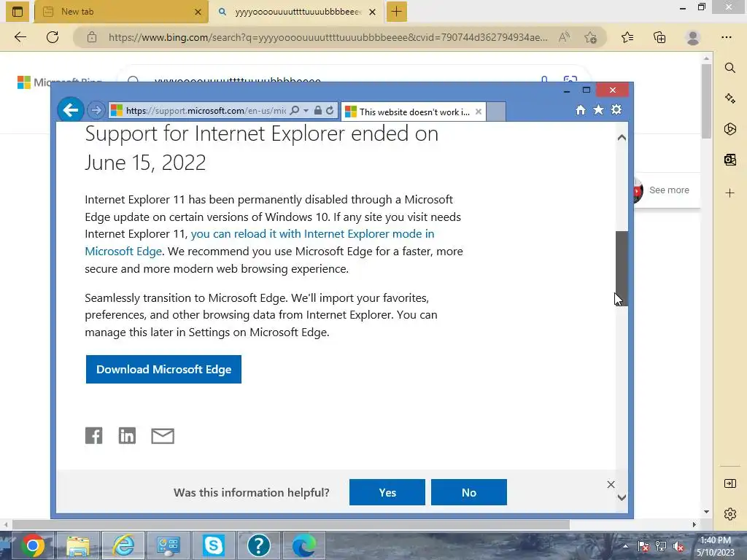
Task: Share the article on Facebook
Action: (x=93, y=436)
